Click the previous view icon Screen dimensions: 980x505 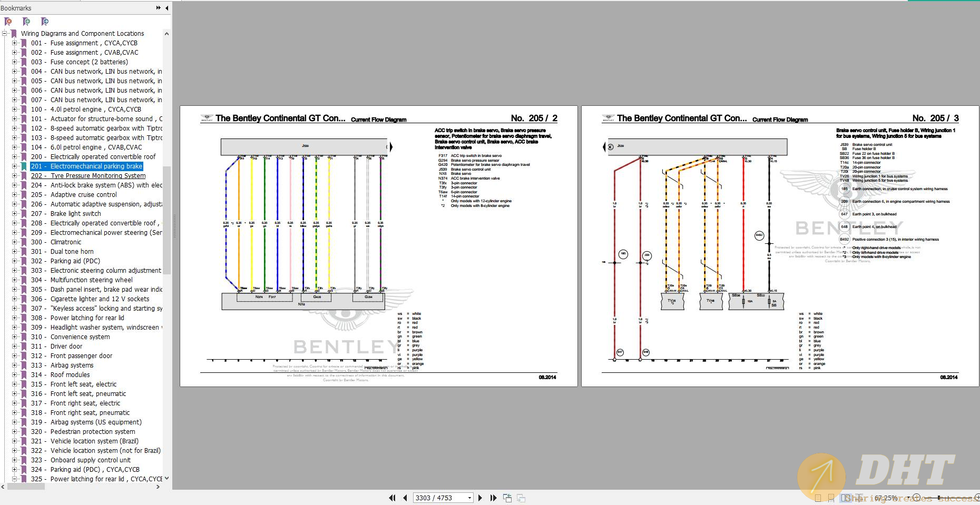click(507, 498)
